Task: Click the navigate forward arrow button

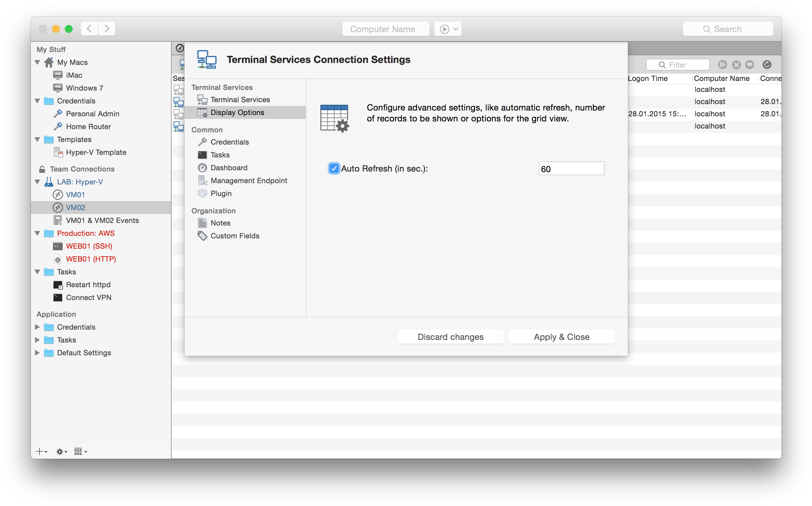Action: (x=107, y=29)
